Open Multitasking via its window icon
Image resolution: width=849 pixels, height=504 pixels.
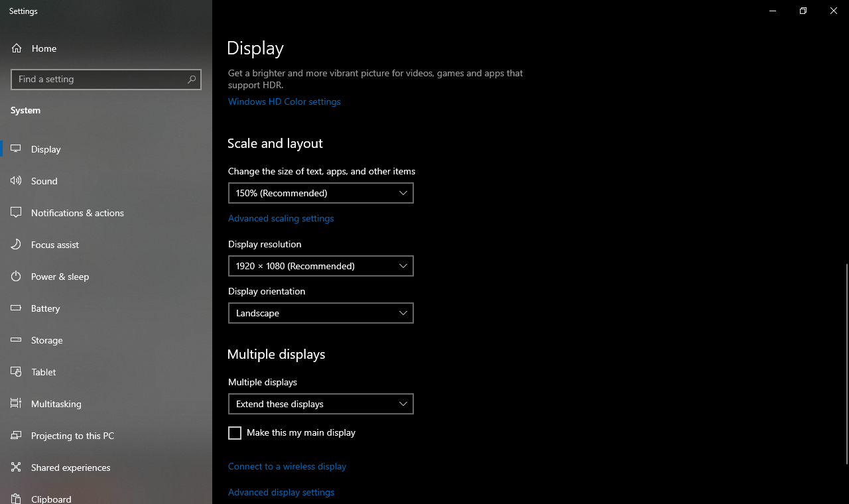click(x=16, y=403)
